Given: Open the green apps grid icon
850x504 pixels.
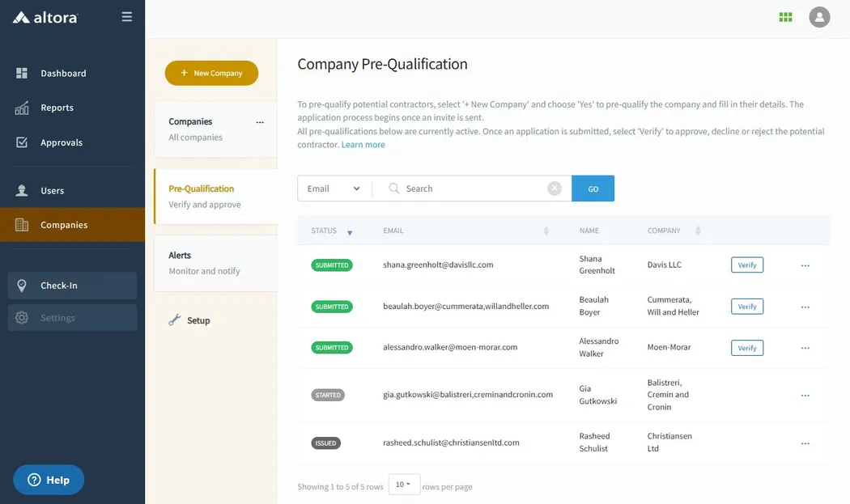Looking at the screenshot, I should 785,17.
